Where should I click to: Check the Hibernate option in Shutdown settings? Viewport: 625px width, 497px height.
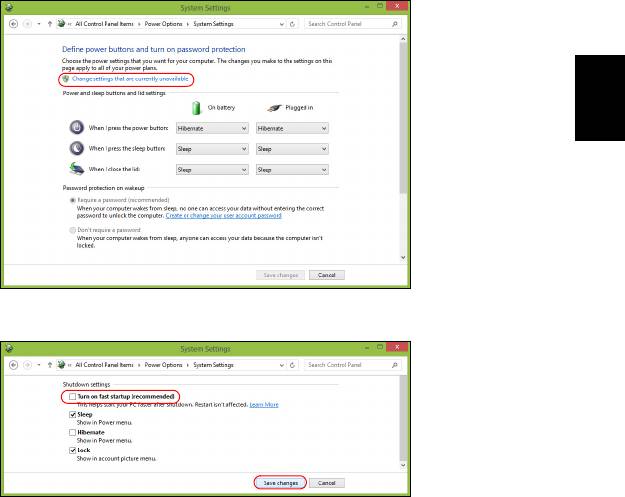click(73, 432)
